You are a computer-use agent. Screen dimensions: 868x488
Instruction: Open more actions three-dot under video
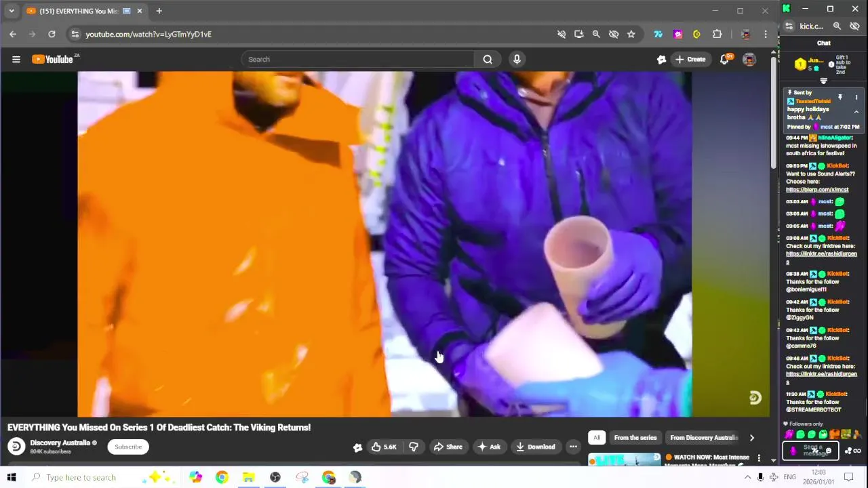[x=573, y=447]
